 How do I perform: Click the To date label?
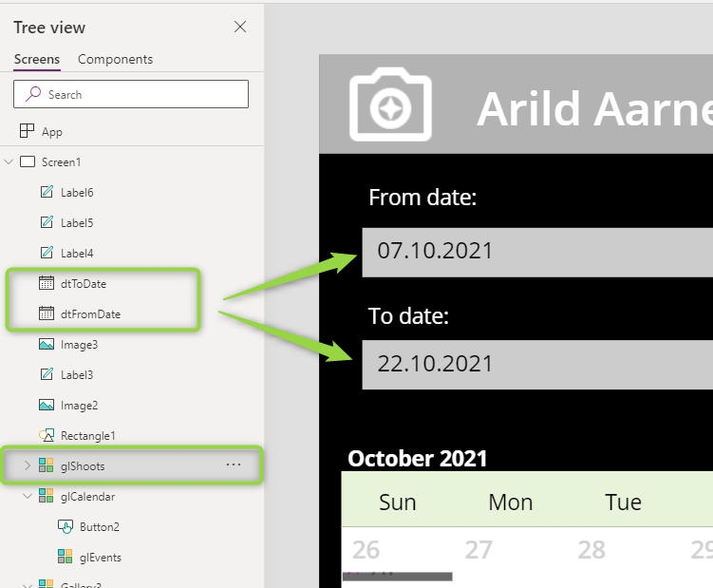pyautogui.click(x=408, y=315)
